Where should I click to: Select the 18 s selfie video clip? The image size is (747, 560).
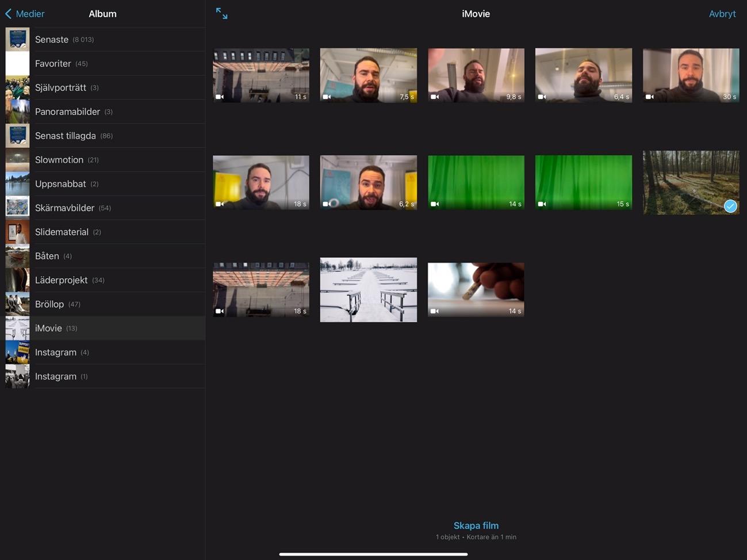pyautogui.click(x=261, y=182)
